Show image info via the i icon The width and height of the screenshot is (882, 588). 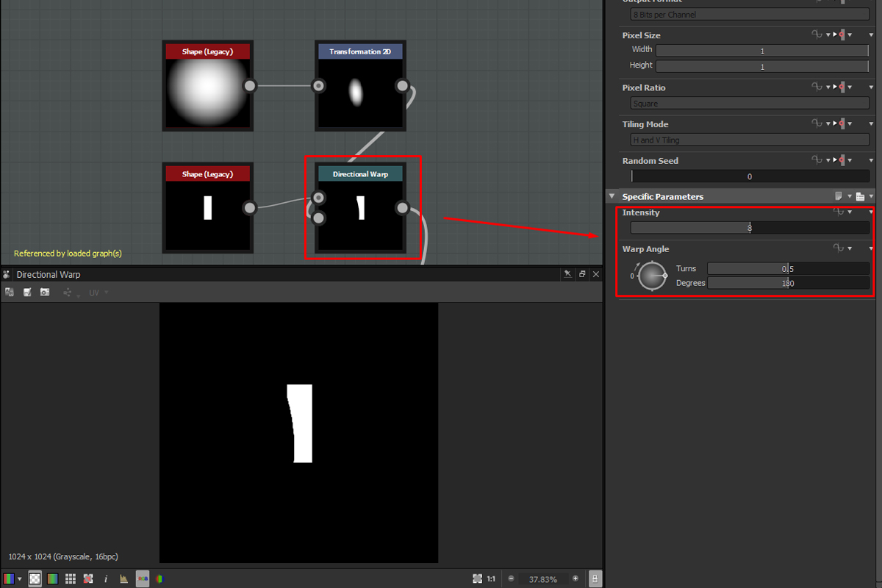[106, 579]
